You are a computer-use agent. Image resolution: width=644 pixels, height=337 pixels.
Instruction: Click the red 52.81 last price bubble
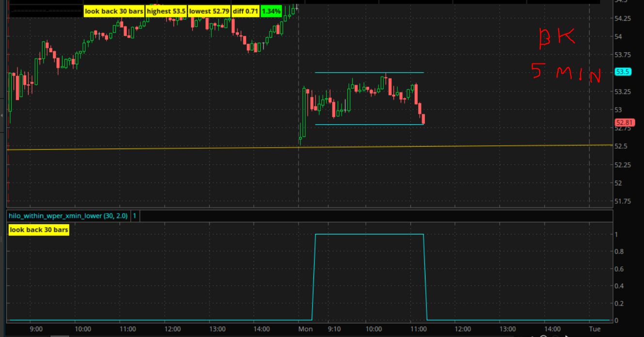point(622,123)
